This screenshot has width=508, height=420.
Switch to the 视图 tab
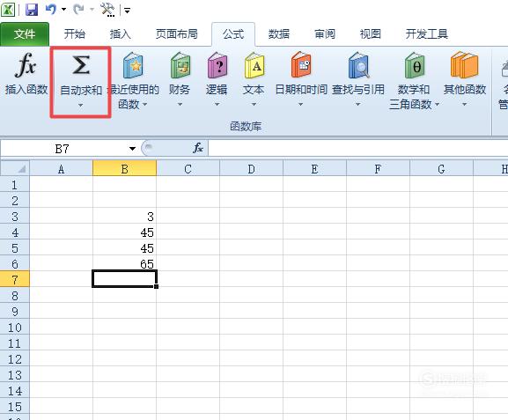coord(371,34)
